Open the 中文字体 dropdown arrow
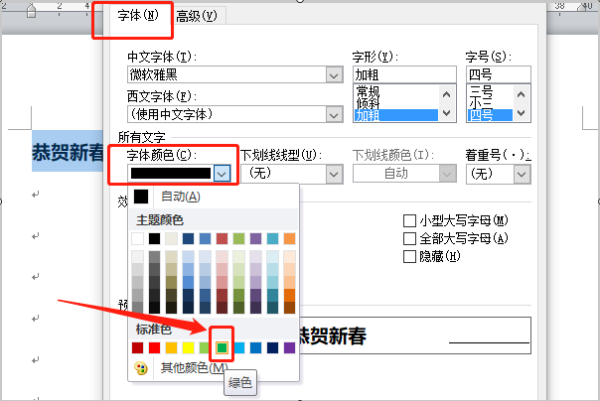This screenshot has height=401, width=600. [334, 75]
